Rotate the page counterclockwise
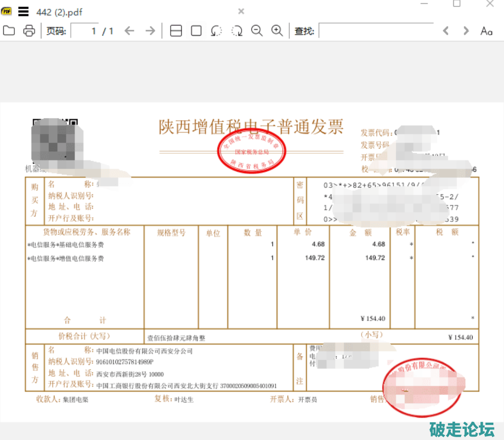The width and height of the screenshot is (504, 440). pyautogui.click(x=217, y=31)
